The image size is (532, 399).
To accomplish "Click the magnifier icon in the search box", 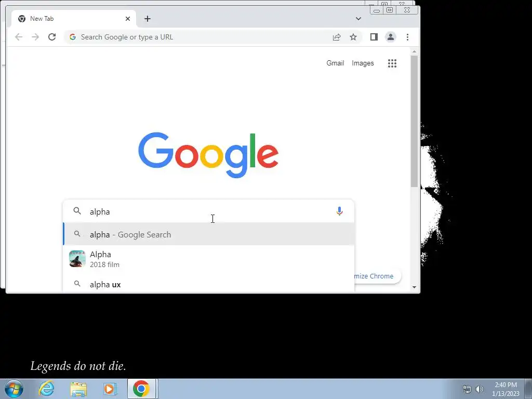I will click(77, 211).
